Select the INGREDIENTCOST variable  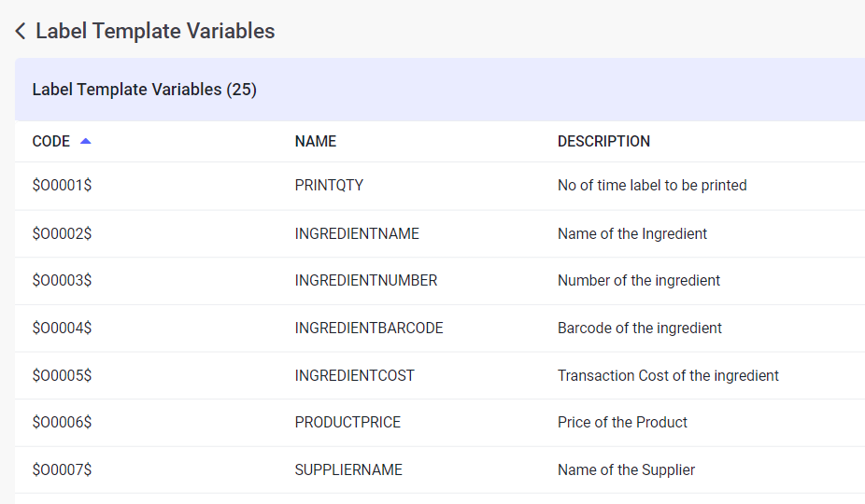pyautogui.click(x=355, y=376)
